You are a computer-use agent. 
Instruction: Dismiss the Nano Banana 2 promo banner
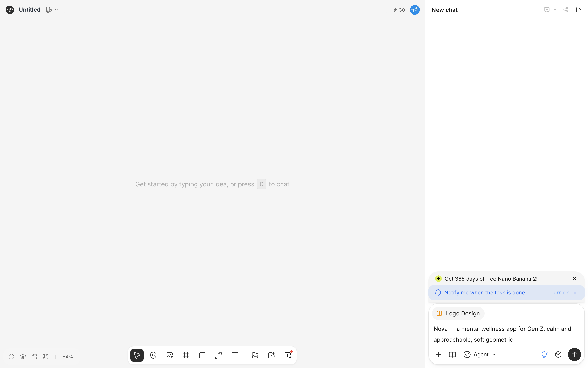(574, 279)
